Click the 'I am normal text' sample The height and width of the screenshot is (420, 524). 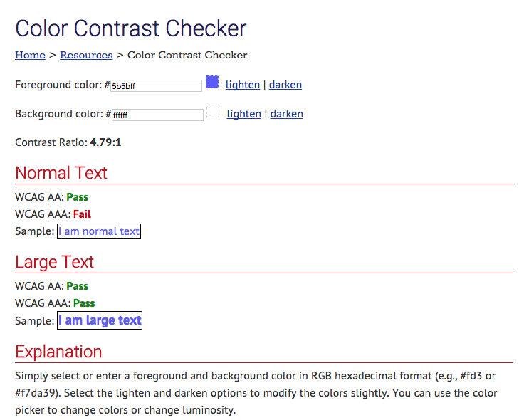point(99,231)
